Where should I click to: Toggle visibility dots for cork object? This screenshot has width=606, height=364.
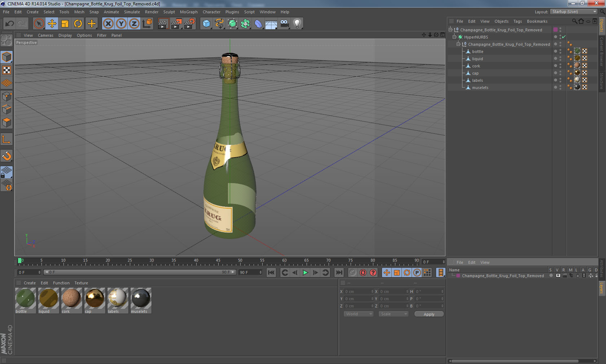560,66
